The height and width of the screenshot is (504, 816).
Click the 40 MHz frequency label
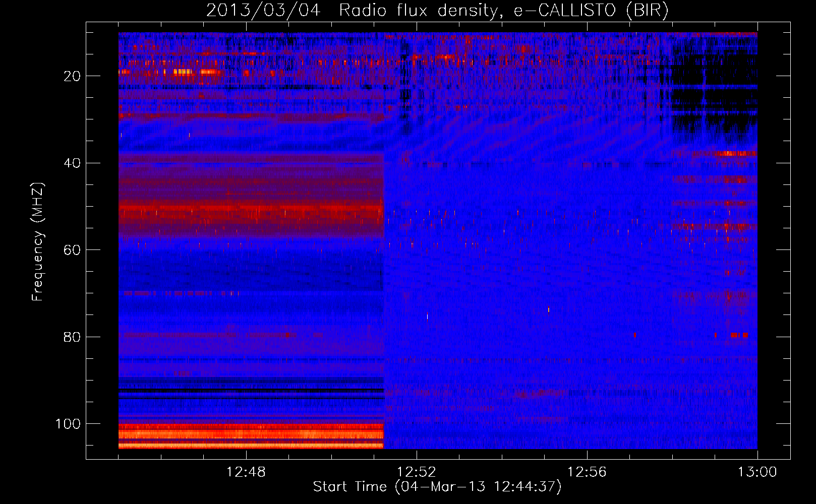pos(72,163)
